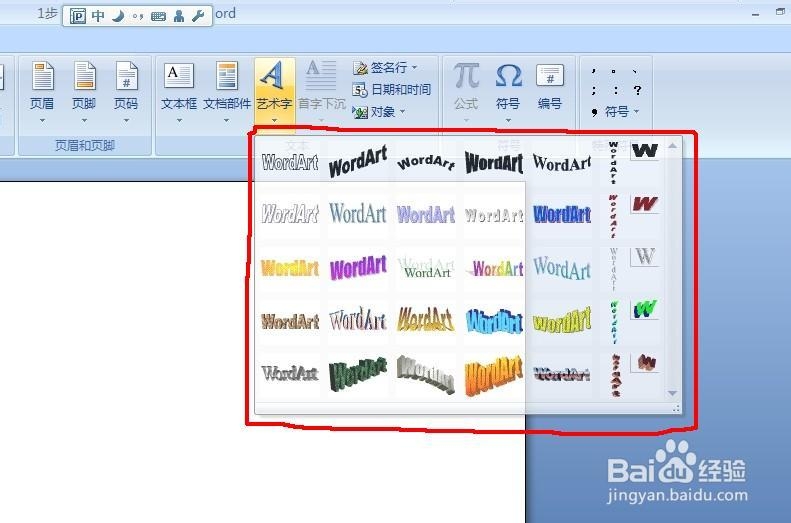Open the 页眉 header menu
This screenshot has height=523, width=791.
(42, 92)
